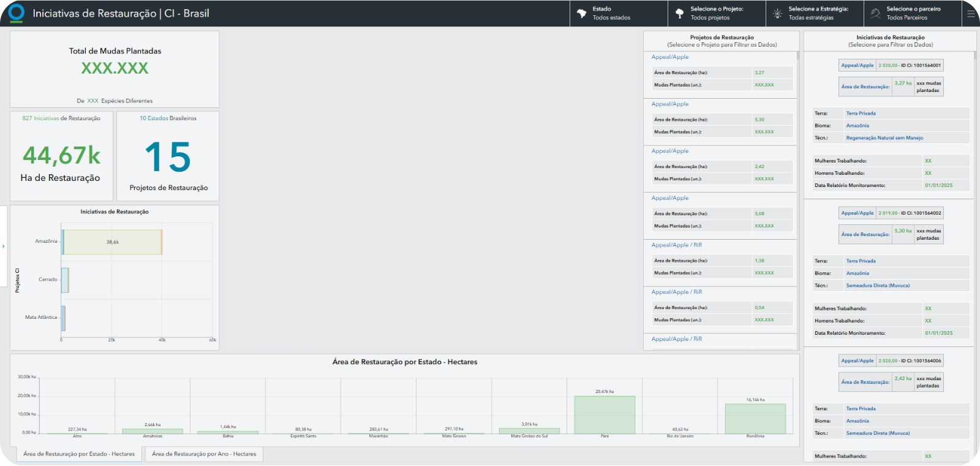Click the large 'XXX.XXX' total seedlings value
Image resolution: width=980 pixels, height=466 pixels.
coord(115,68)
